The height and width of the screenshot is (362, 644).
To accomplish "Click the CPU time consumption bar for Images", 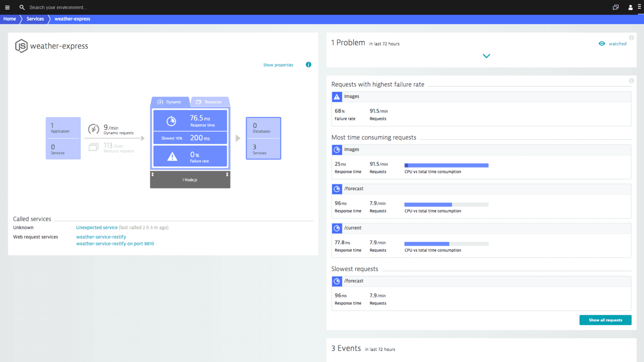I will pyautogui.click(x=446, y=165).
